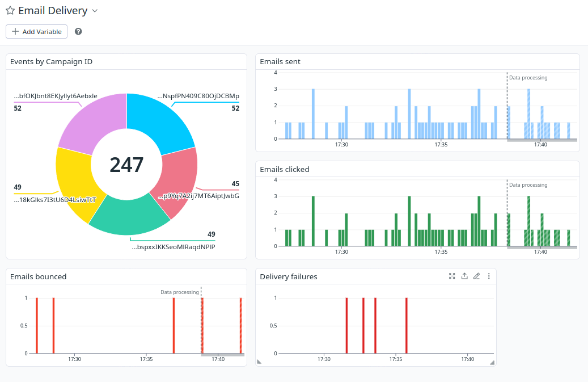
Task: Click export icon on Delivery failures
Action: coord(464,276)
